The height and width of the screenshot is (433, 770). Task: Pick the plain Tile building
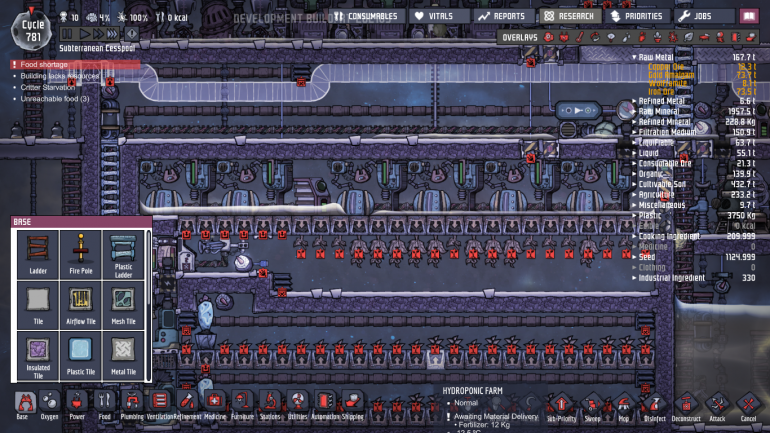(x=38, y=305)
